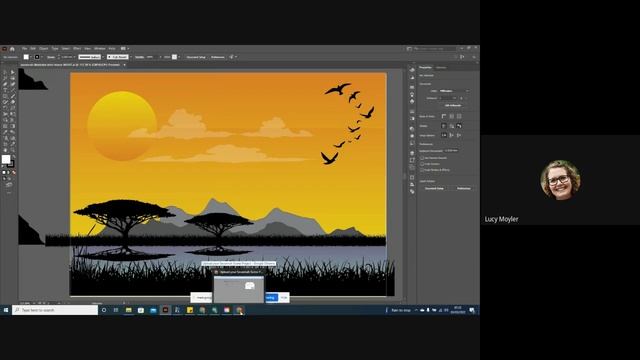This screenshot has height=360, width=640.
Task: Click the Illustrator icon in the taskbar
Action: click(165, 310)
